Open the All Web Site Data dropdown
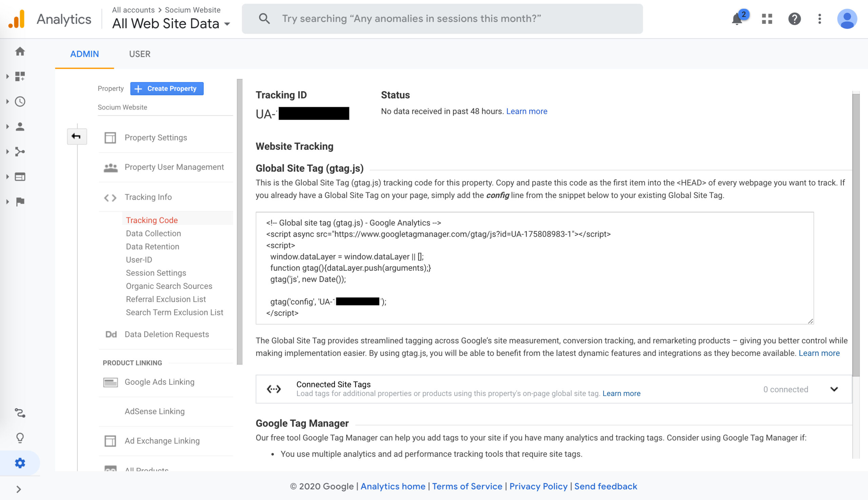868x500 pixels. [171, 23]
